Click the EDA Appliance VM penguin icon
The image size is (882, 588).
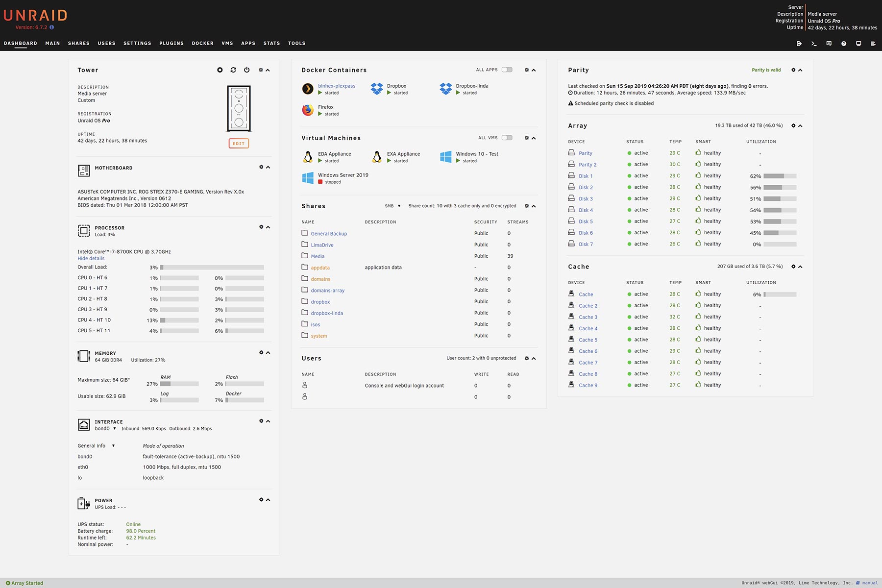[x=308, y=157]
